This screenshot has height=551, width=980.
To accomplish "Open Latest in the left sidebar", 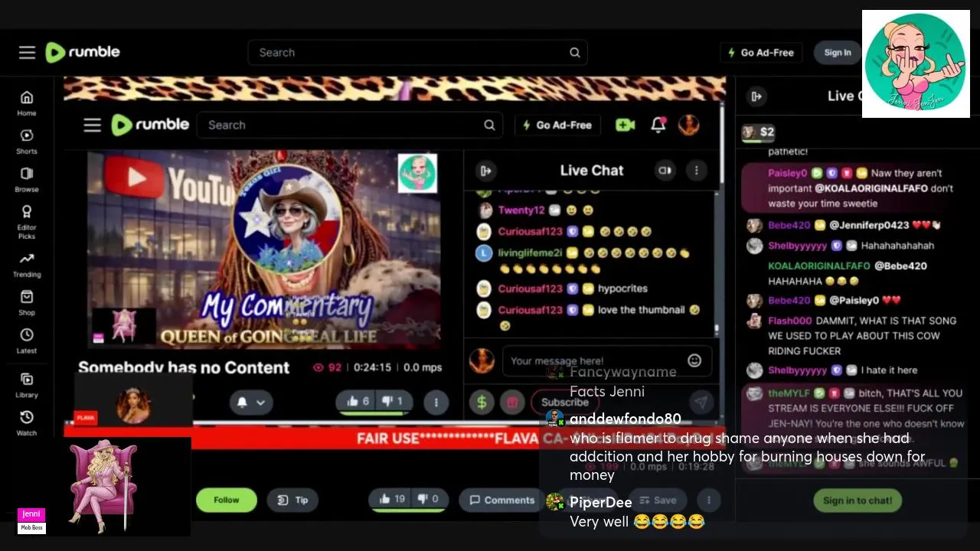I will coord(27,341).
